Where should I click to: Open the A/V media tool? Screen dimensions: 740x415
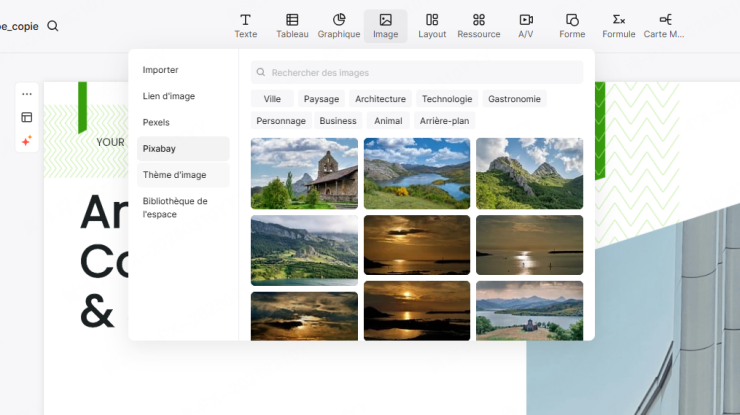[x=525, y=25]
